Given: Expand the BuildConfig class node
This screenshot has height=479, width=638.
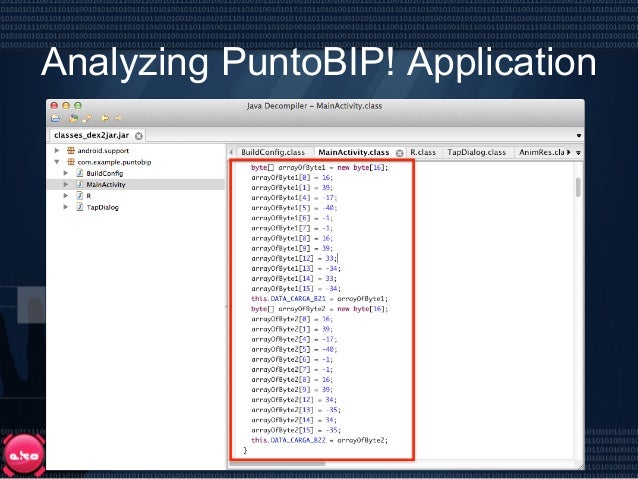Looking at the screenshot, I should point(66,173).
